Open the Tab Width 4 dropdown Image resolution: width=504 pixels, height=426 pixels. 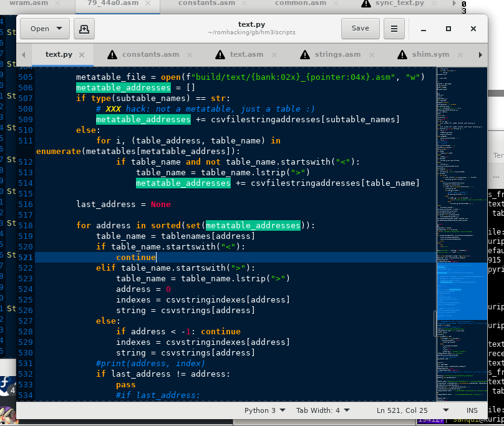pos(322,410)
